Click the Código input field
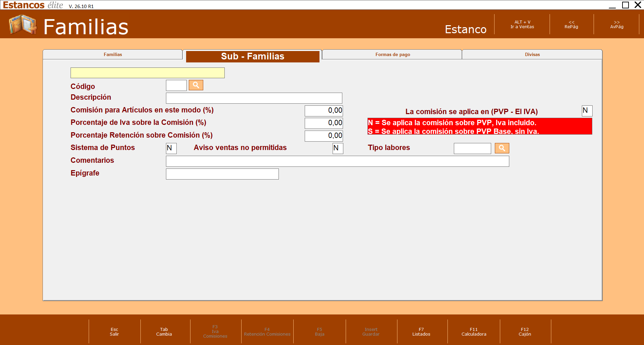Screen dimensions: 644x345 (x=176, y=85)
